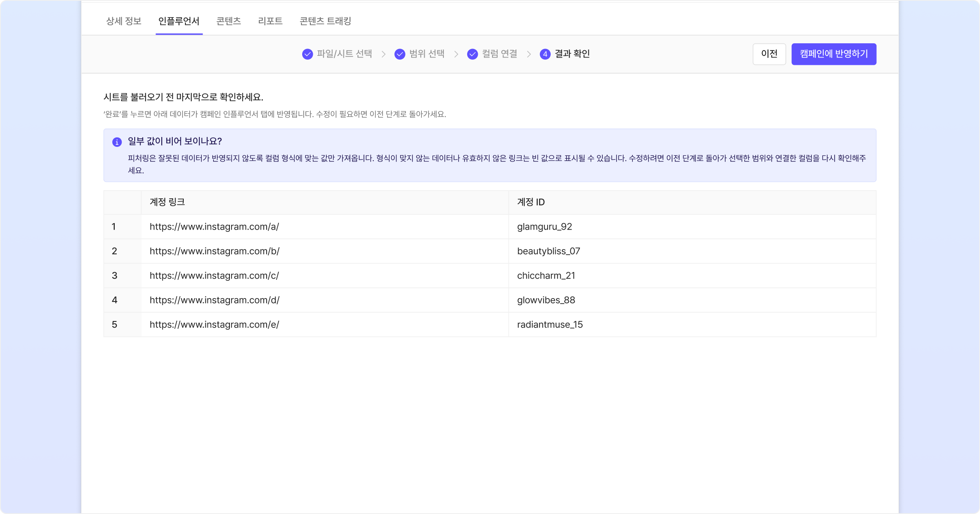Click 캠페인에 반영하기 button

(x=834, y=54)
